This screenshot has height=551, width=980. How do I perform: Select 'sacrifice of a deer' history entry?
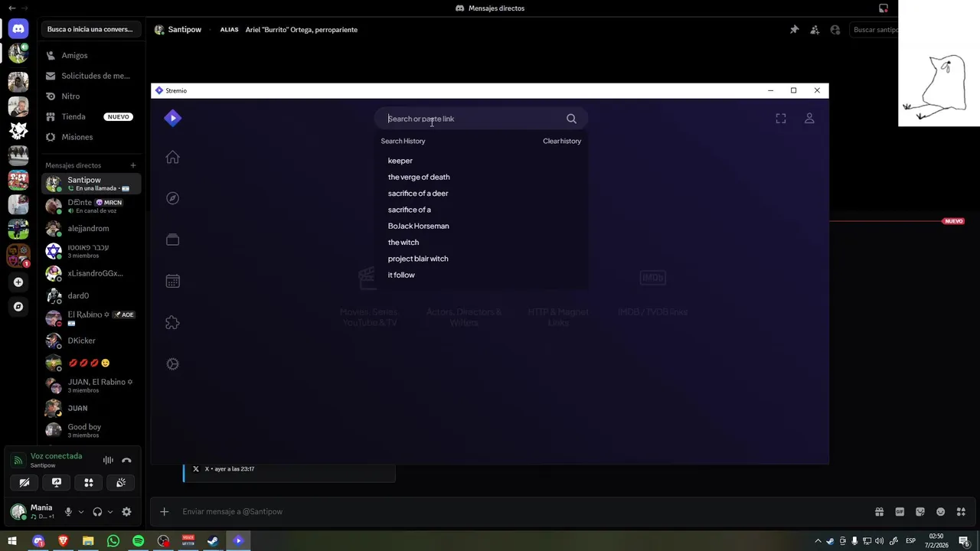click(418, 193)
